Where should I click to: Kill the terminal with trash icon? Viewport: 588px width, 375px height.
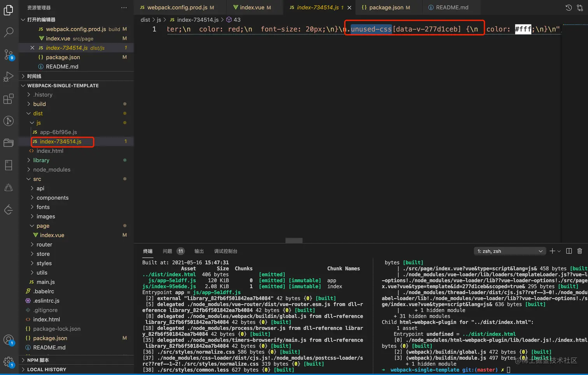click(579, 251)
